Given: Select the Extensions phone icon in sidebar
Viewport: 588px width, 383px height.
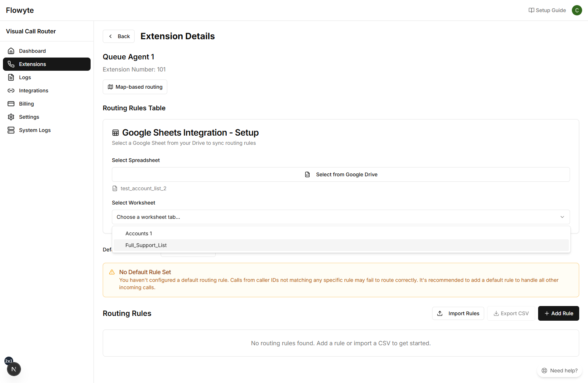Looking at the screenshot, I should click(x=11, y=64).
